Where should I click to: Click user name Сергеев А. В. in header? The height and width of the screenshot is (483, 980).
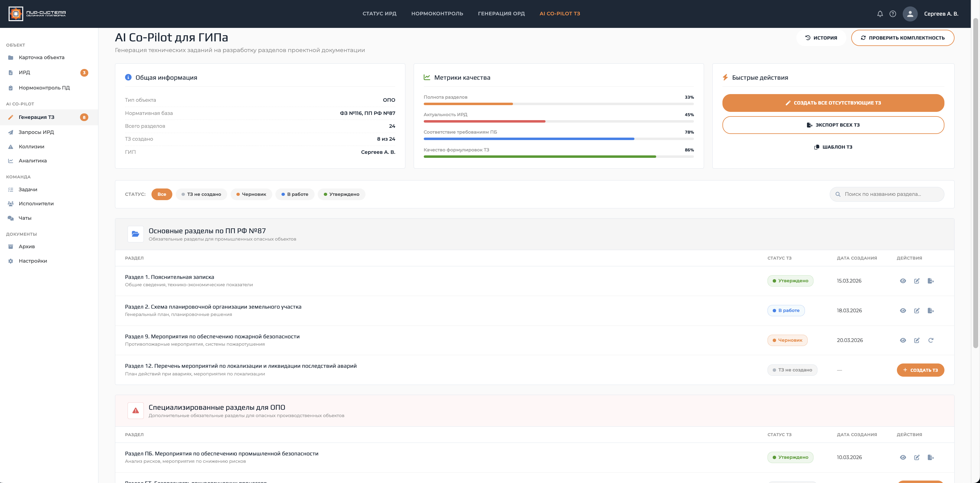pyautogui.click(x=941, y=14)
